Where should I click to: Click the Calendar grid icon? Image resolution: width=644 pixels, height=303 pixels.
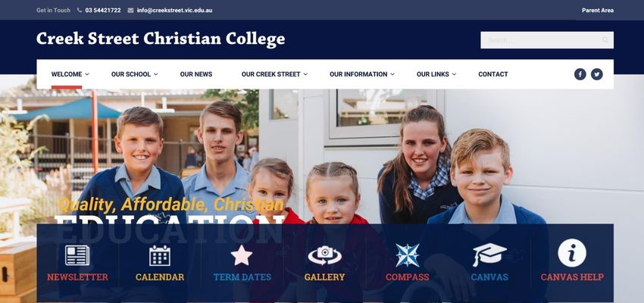point(160,255)
